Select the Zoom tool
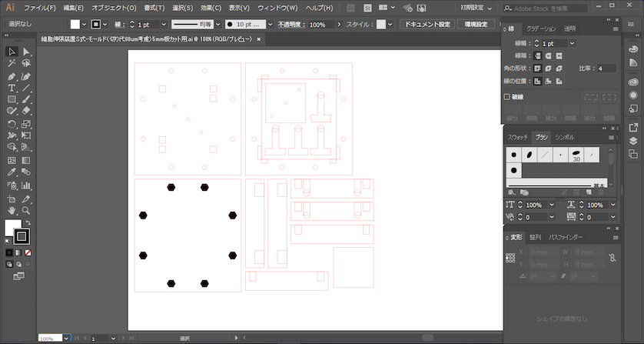644x344 pixels. (x=25, y=209)
